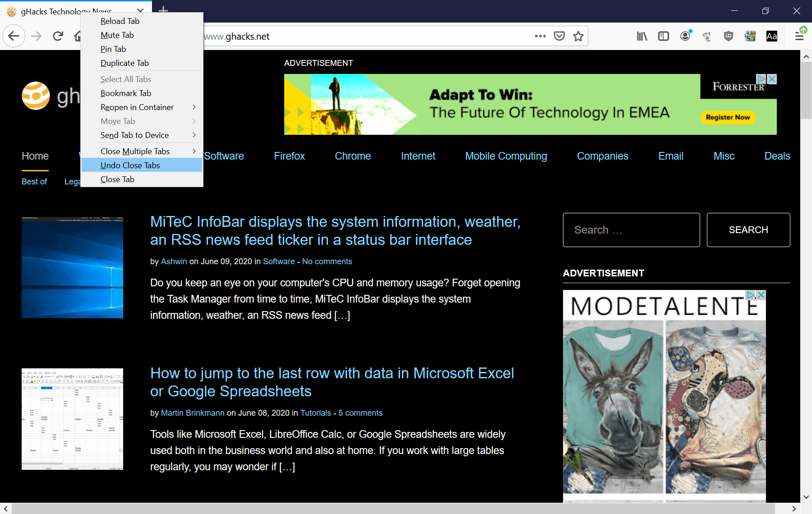Open Companies category link
812x514 pixels.
click(x=603, y=156)
